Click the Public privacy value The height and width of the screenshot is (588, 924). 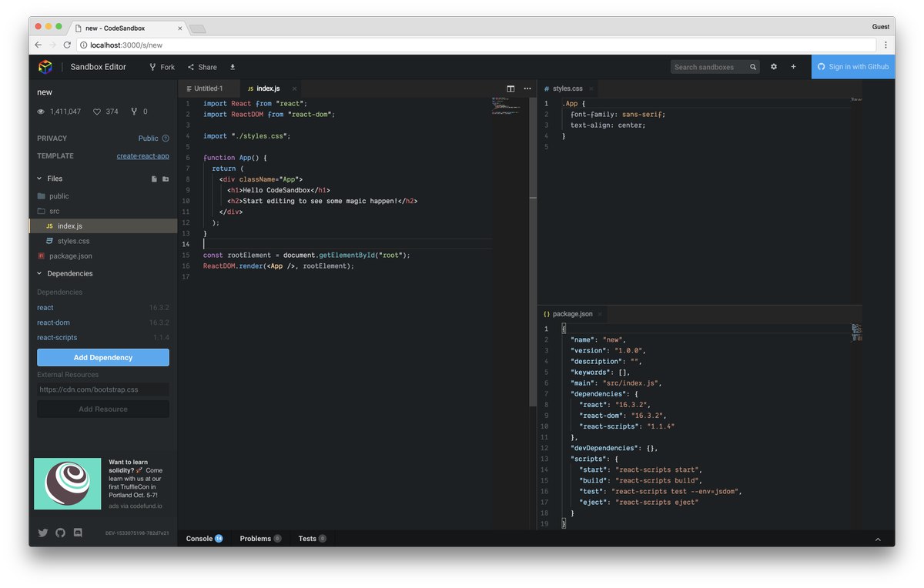pyautogui.click(x=149, y=139)
